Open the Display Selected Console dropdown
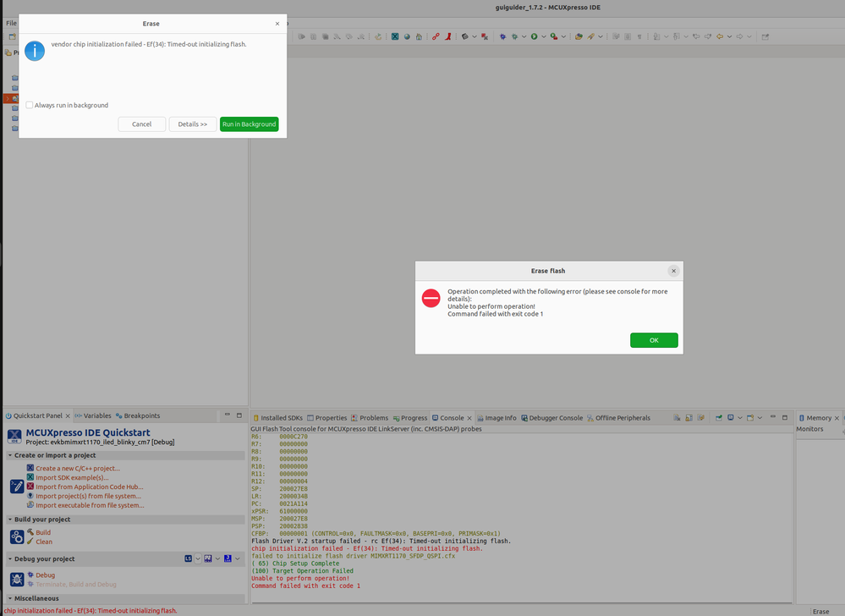This screenshot has width=845, height=616. pos(740,418)
